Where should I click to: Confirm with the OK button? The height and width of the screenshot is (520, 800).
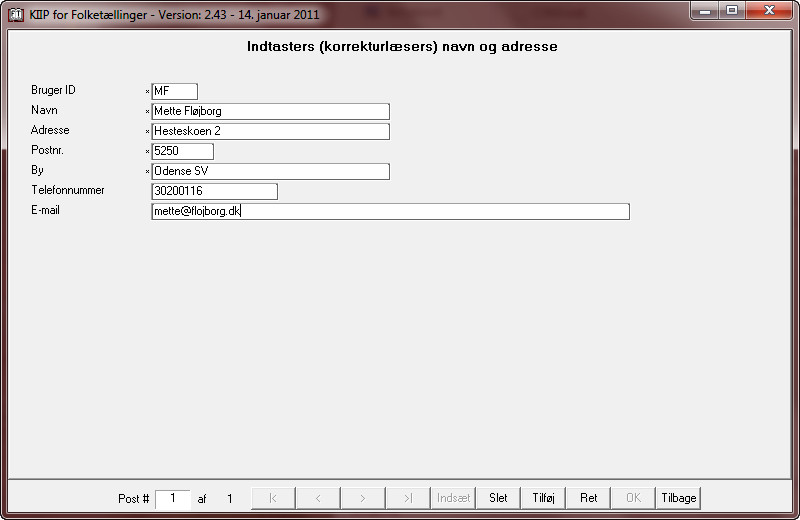tap(633, 498)
